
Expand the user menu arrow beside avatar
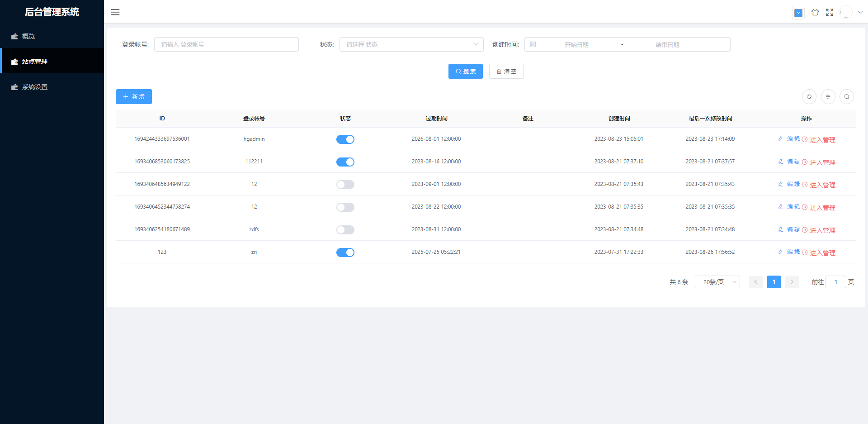(860, 13)
